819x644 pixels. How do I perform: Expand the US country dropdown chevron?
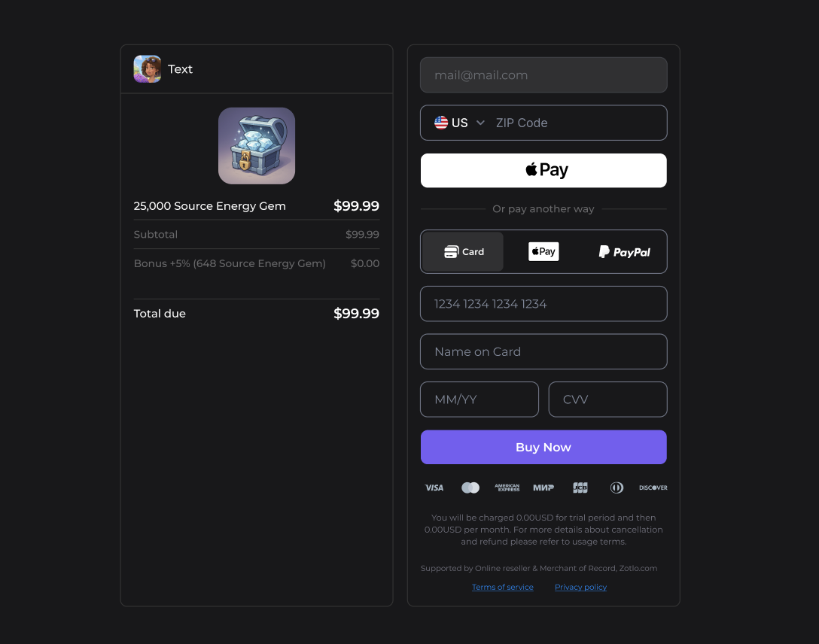pyautogui.click(x=480, y=123)
